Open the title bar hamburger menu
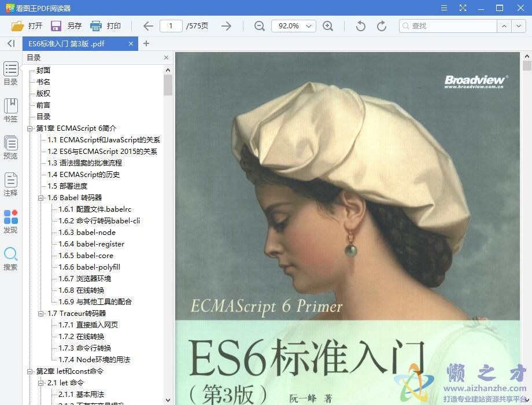Screen dimensions: 532x405 click(444, 8)
